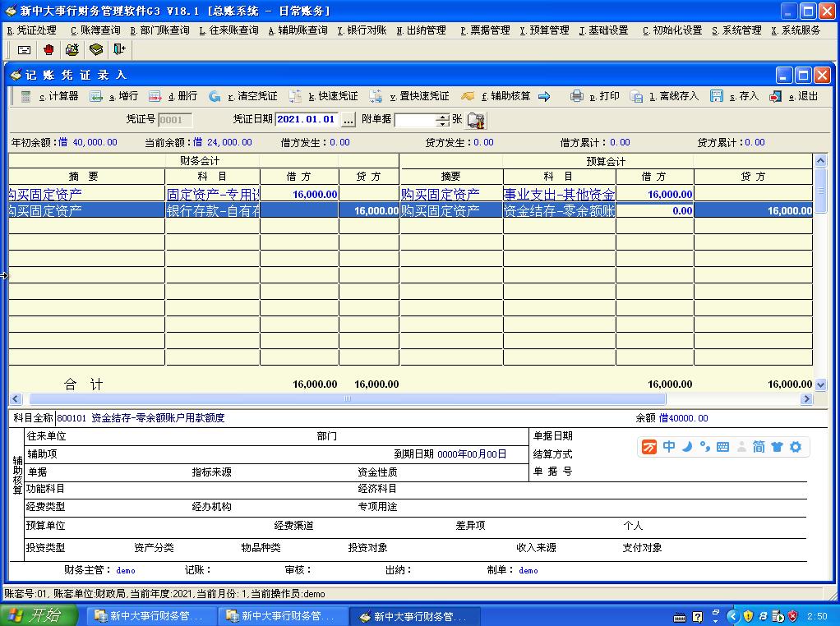This screenshot has height=626, width=840.
Task: Click the IME skin shirt icon
Action: (x=778, y=447)
